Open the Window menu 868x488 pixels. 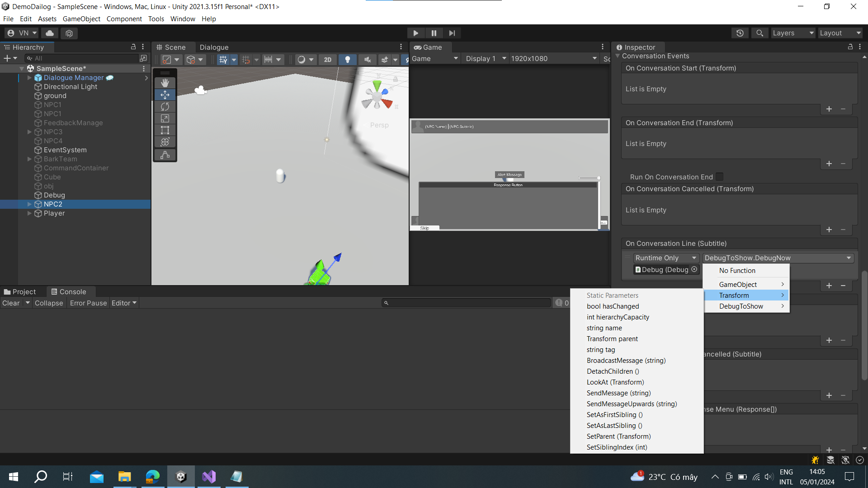183,19
